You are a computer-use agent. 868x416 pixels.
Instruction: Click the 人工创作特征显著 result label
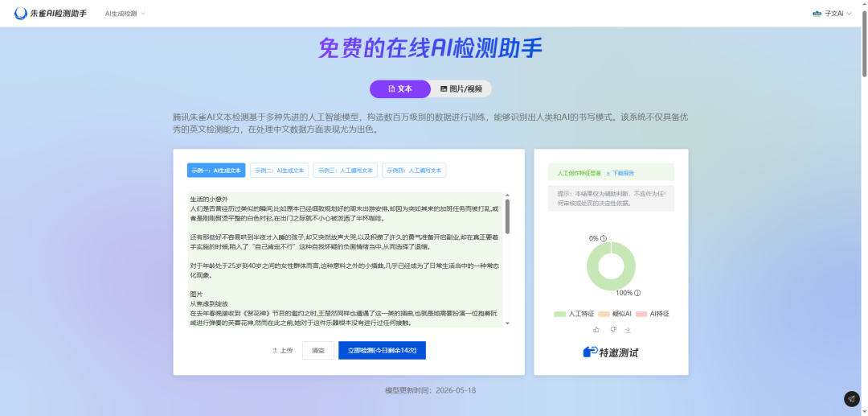coord(579,173)
